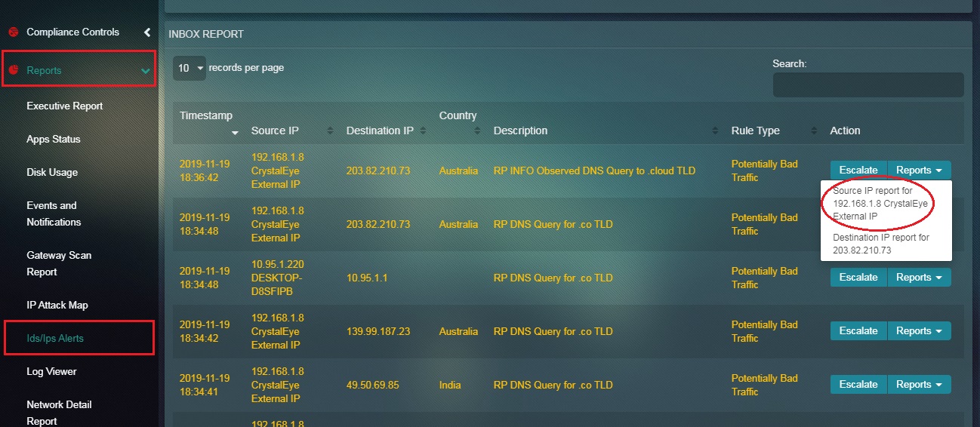Open IP Attack Map
The width and height of the screenshot is (980, 427).
(x=57, y=306)
